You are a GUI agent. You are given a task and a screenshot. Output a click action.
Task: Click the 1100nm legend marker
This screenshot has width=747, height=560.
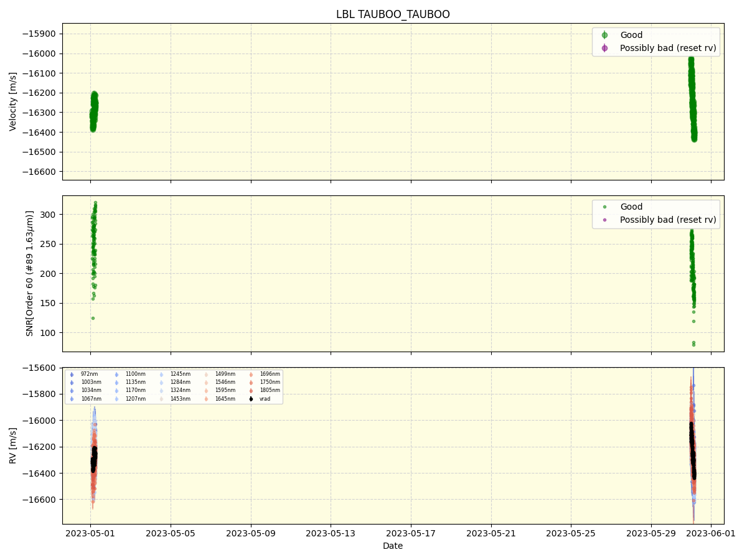[x=116, y=375]
